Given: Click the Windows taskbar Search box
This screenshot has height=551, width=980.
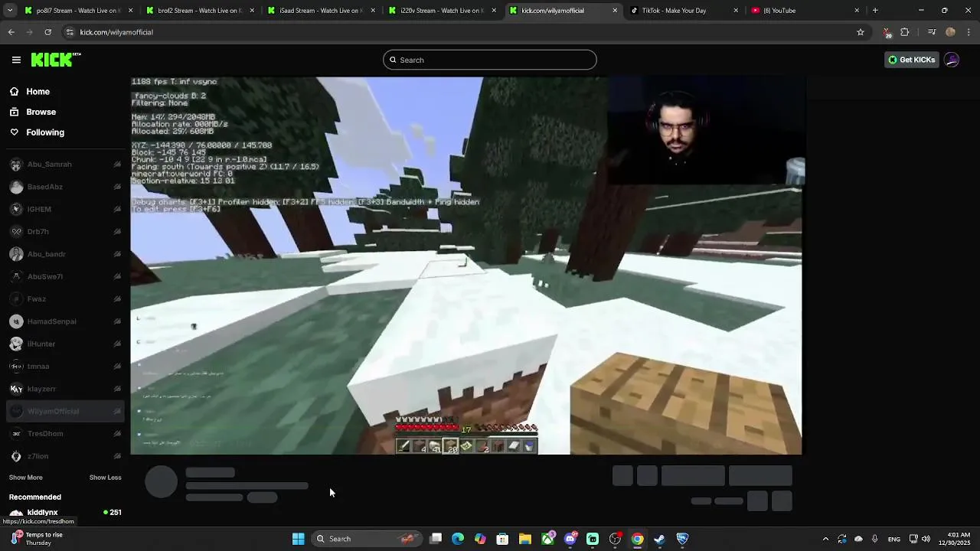Looking at the screenshot, I should 367,539.
